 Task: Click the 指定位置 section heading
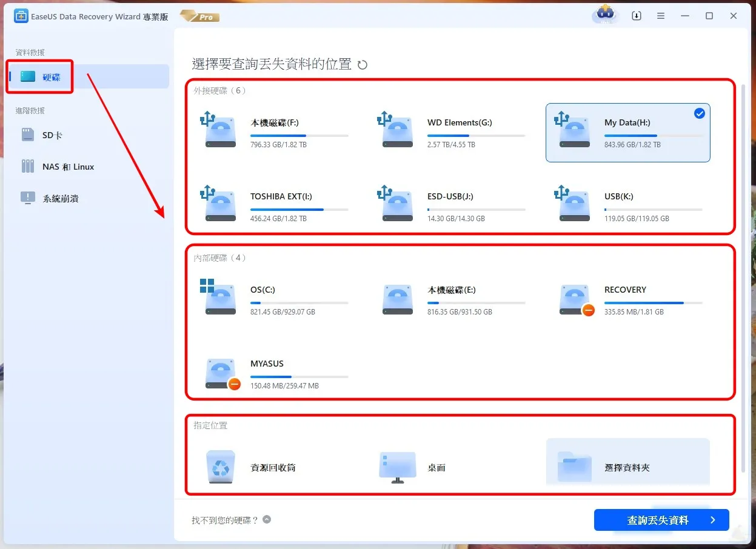(210, 426)
